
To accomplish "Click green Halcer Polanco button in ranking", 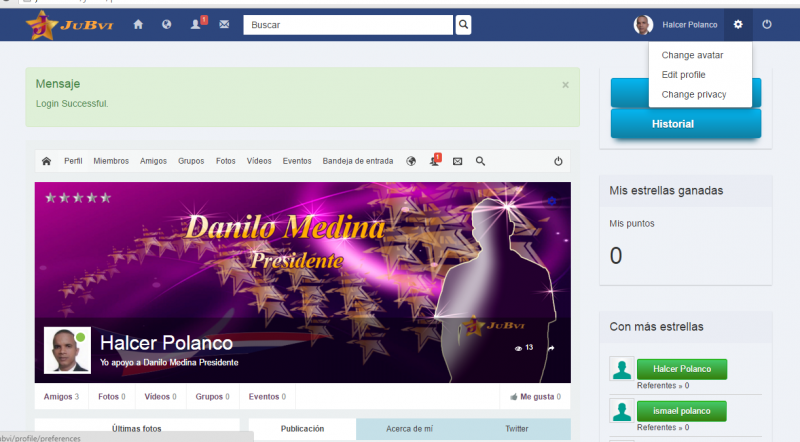I will coord(682,369).
